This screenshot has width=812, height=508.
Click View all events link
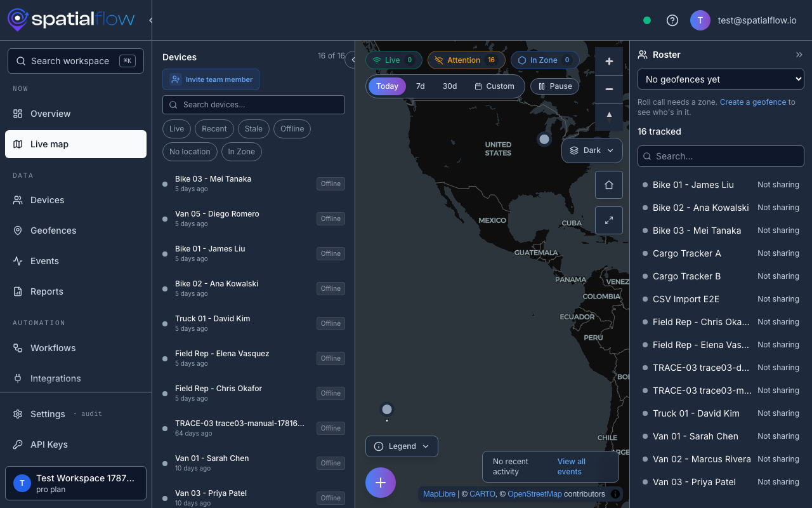(x=571, y=467)
